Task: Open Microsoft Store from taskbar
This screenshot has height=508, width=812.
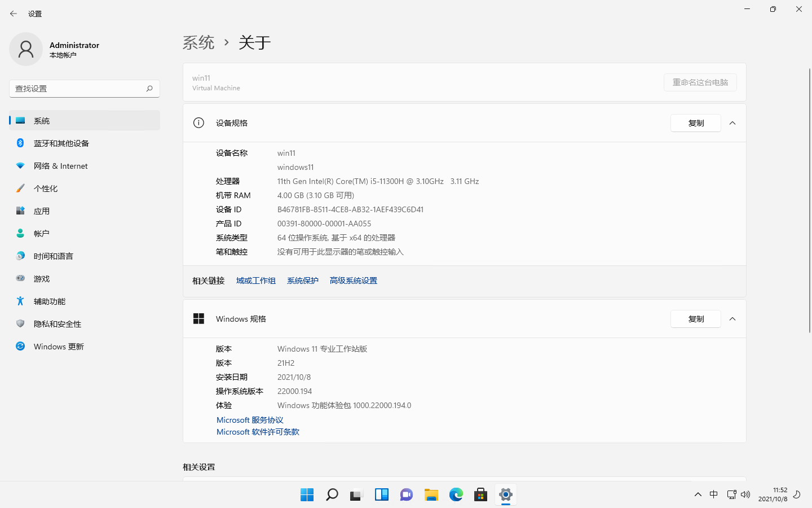Action: (x=481, y=495)
